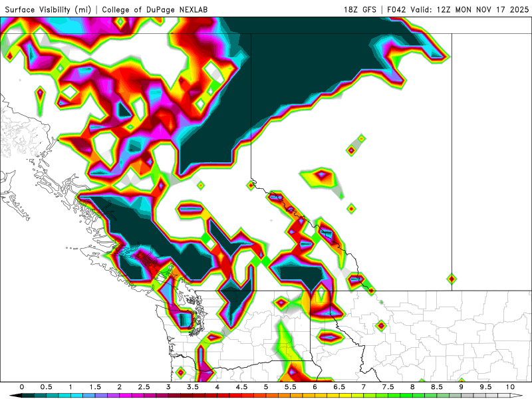
Task: Click the '18Z GFS' model run label
Action: pyautogui.click(x=360, y=9)
